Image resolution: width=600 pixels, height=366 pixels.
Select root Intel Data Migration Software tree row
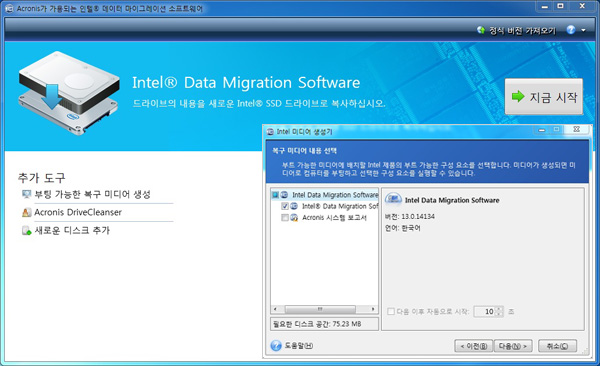pos(335,195)
